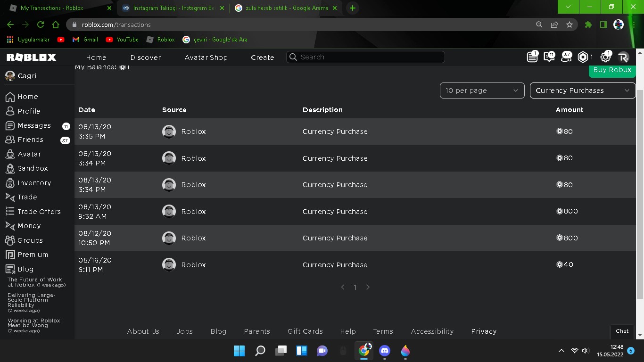Open a new browser tab
Image resolution: width=644 pixels, height=362 pixels.
352,8
